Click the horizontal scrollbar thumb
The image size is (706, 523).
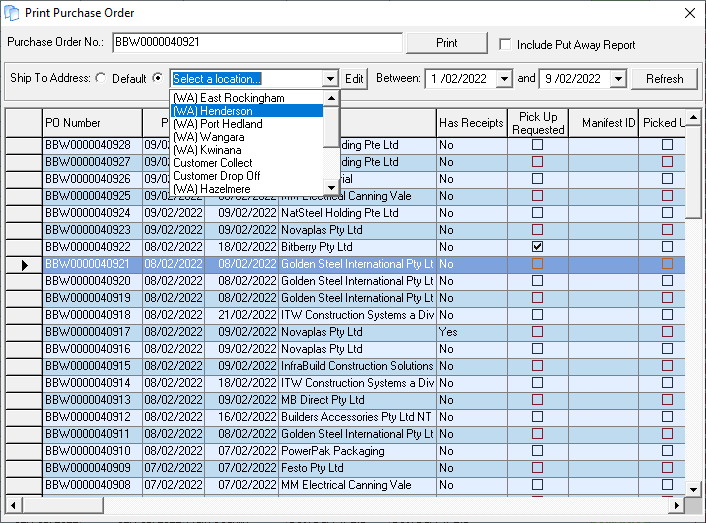(62, 505)
